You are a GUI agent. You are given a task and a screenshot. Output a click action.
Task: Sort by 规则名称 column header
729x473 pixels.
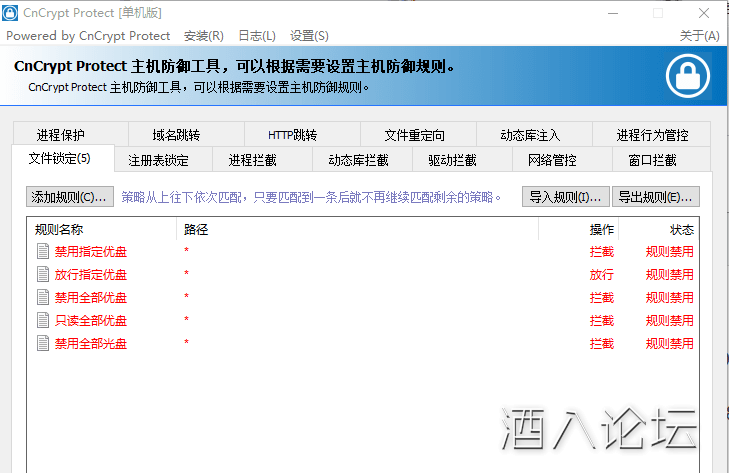[102, 229]
